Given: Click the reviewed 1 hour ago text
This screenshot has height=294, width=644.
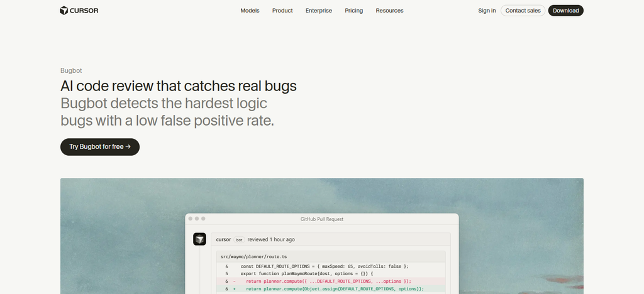Looking at the screenshot, I should [x=271, y=239].
